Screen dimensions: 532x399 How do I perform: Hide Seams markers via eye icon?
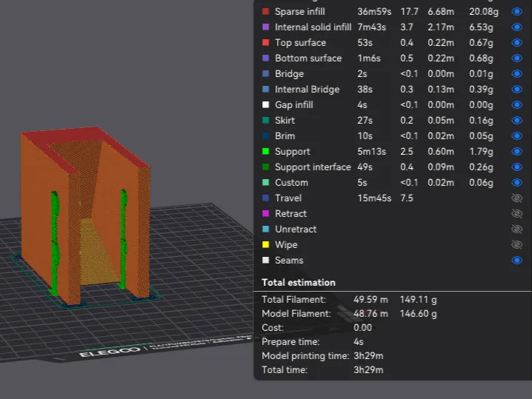[x=516, y=261]
